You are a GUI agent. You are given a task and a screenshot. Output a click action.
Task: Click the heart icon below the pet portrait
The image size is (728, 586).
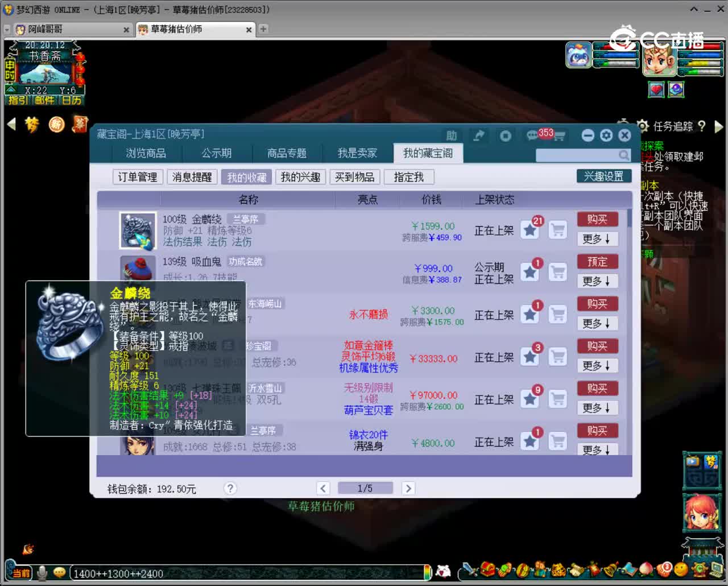(x=656, y=89)
